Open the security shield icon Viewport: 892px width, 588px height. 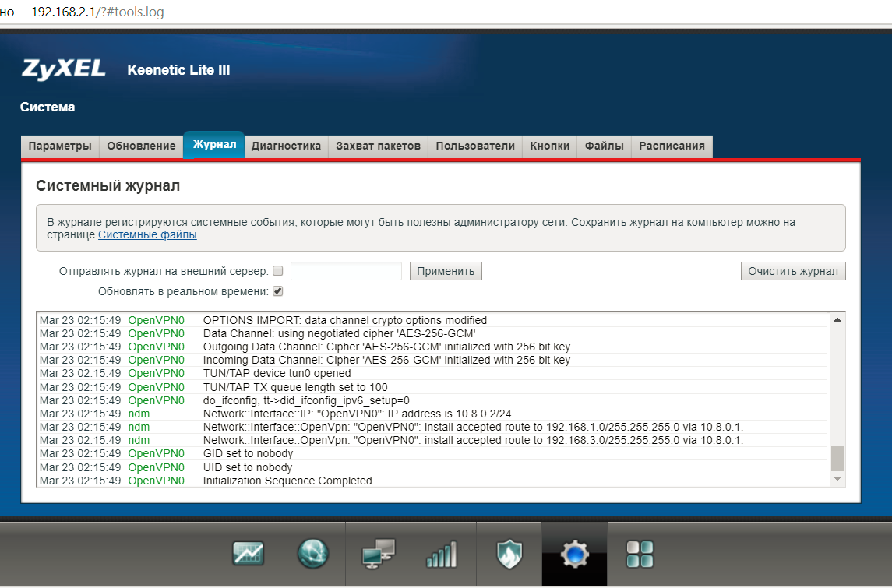coord(509,554)
